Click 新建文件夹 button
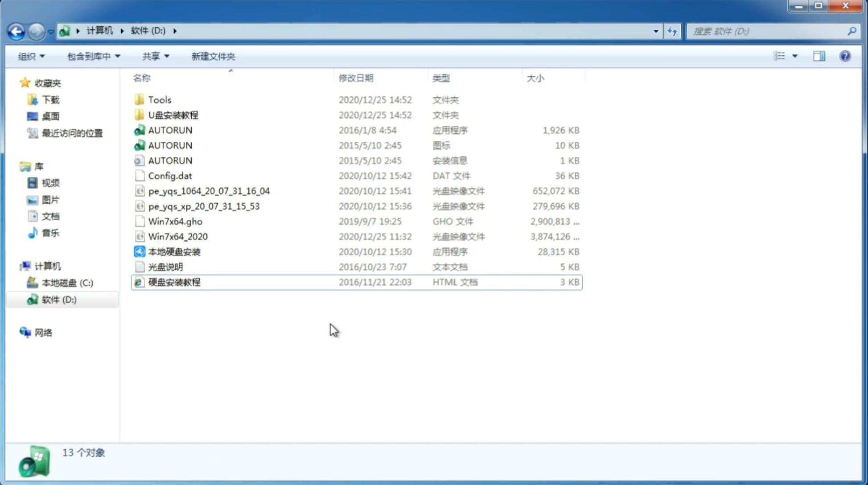Screen dimensions: 868x485 (213, 56)
